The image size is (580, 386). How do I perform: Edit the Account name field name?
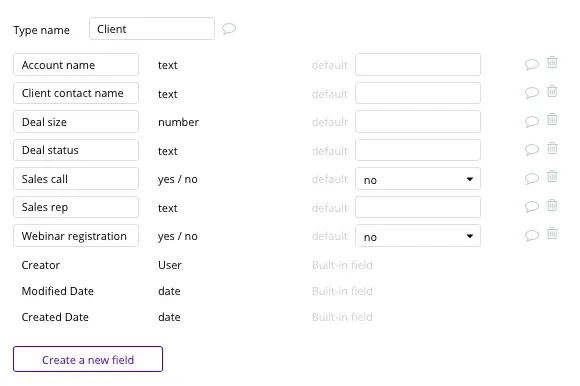point(76,65)
